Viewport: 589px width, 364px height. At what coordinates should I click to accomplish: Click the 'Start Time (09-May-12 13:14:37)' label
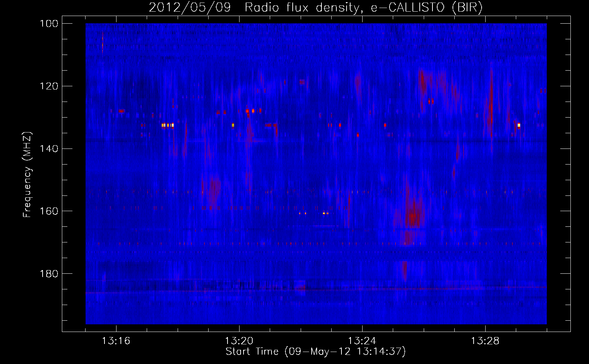pos(316,352)
